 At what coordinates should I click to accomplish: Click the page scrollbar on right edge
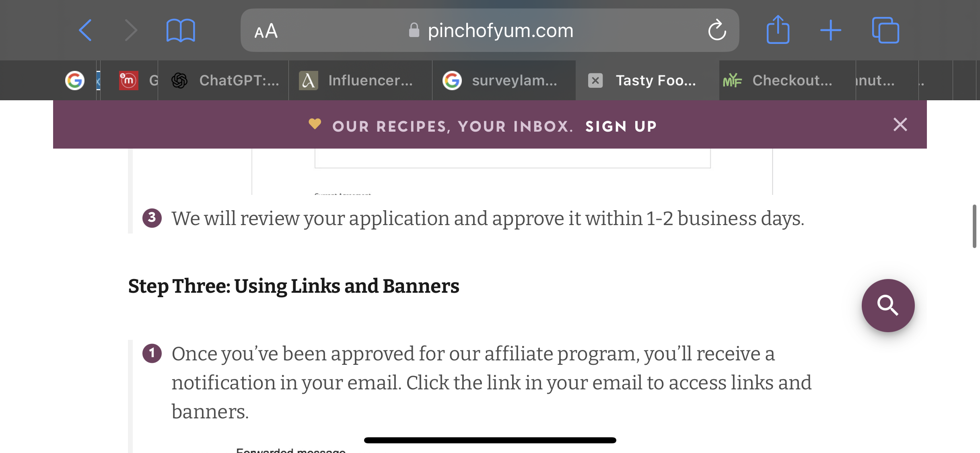(x=974, y=226)
